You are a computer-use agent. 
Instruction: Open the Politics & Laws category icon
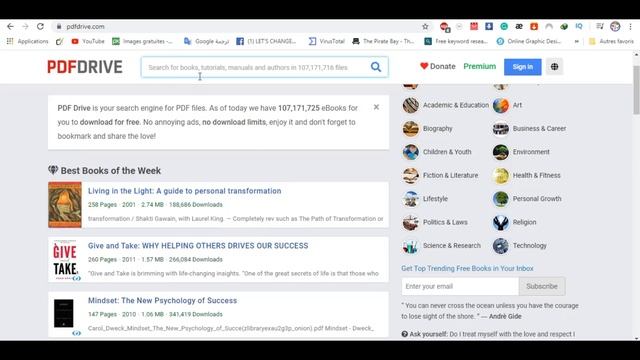point(411,222)
